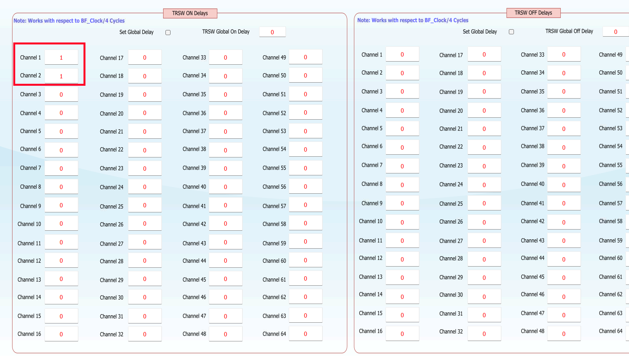Click Channel 16 field in OFF Delays
Screen dimensions: 629x364
[x=402, y=334]
